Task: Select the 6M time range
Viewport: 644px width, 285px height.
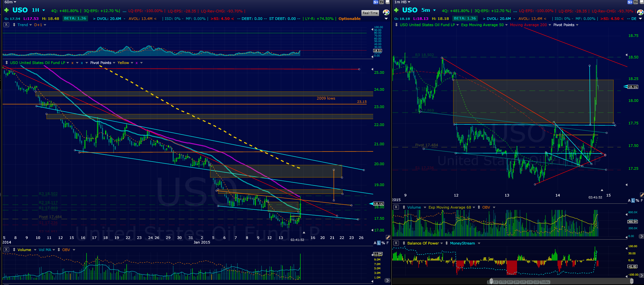Action: point(510,282)
